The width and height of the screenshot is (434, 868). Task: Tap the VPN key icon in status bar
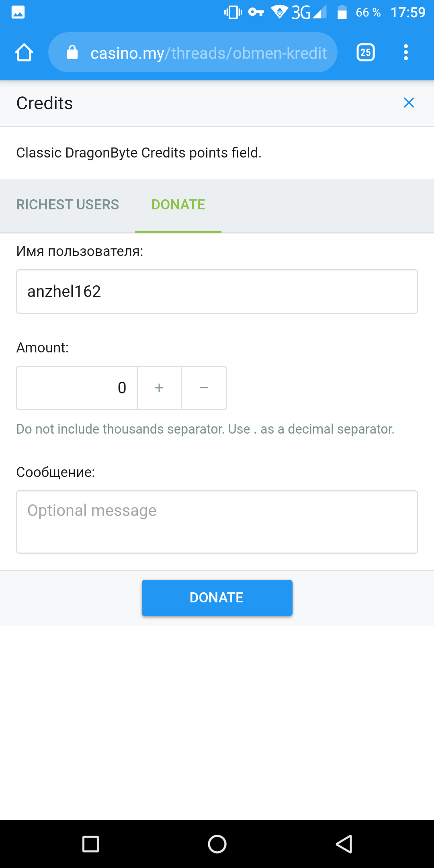pyautogui.click(x=256, y=12)
